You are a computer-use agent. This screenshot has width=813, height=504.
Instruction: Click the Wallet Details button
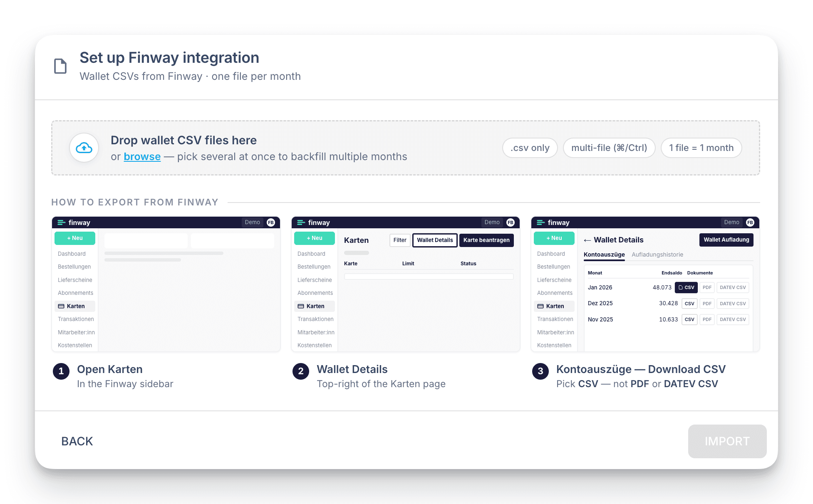click(x=435, y=240)
